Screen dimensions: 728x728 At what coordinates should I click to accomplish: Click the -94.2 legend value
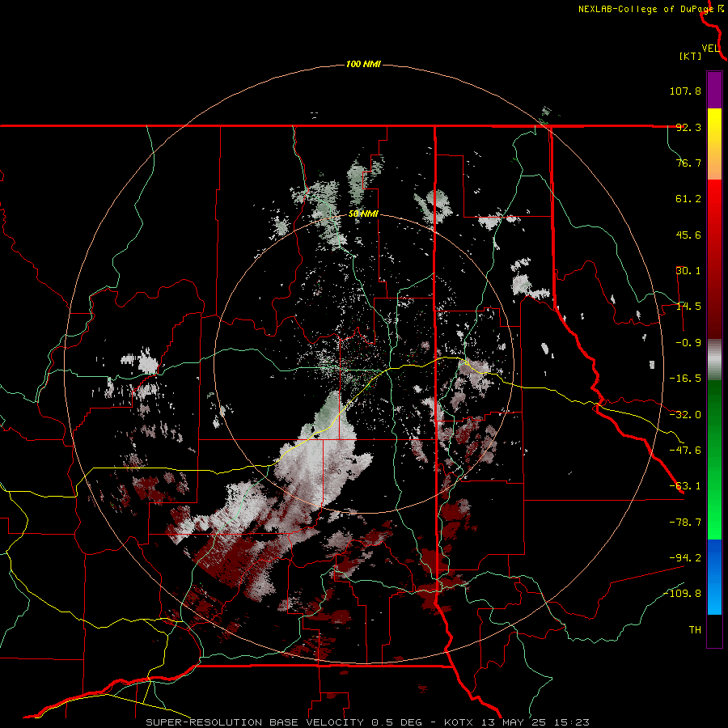coord(685,557)
